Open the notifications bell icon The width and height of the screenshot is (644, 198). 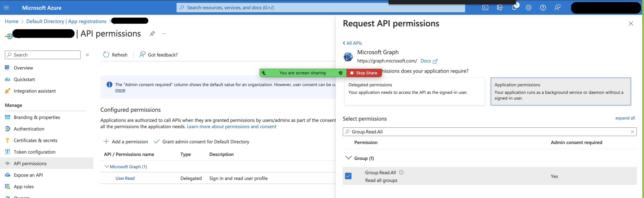(514, 8)
